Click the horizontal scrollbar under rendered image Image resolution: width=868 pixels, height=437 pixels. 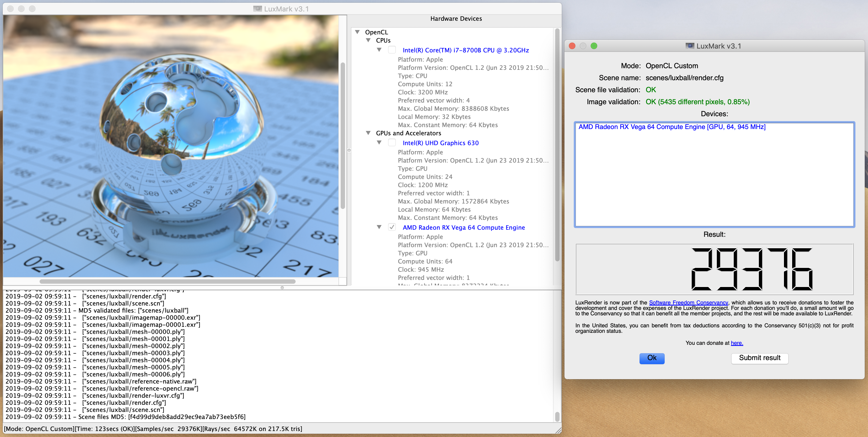click(x=167, y=281)
